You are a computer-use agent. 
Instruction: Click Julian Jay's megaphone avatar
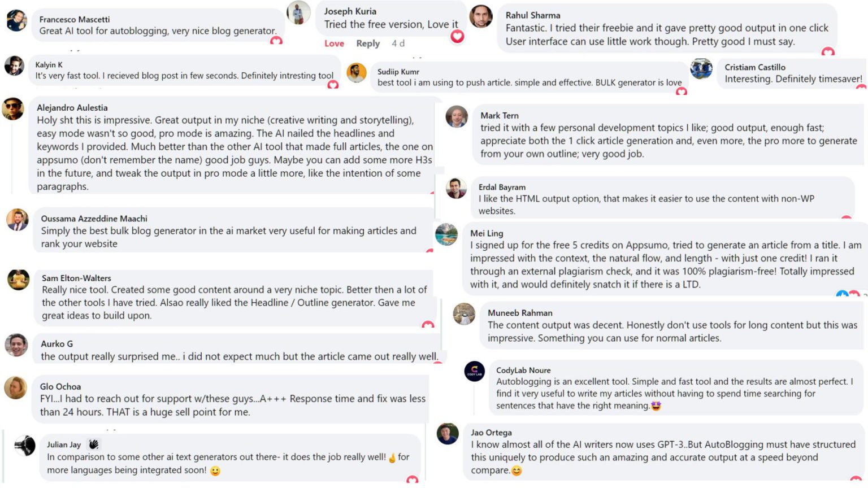coord(25,446)
